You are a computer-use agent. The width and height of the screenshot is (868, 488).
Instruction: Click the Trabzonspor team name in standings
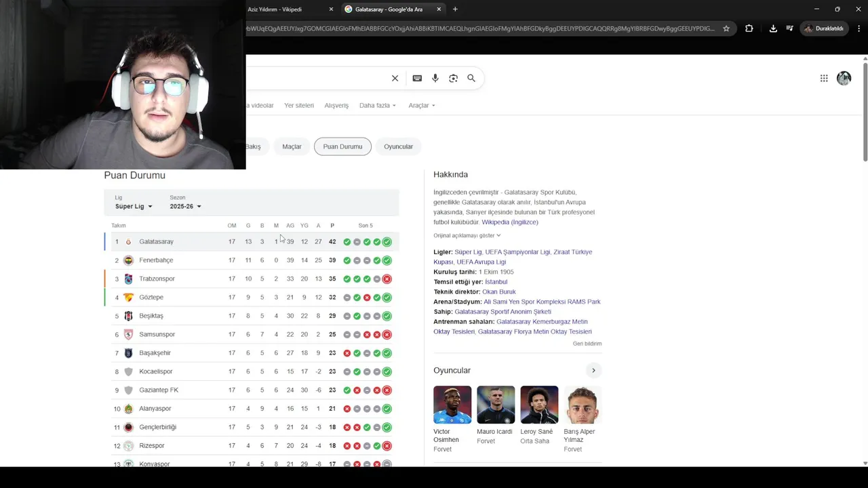click(157, 279)
